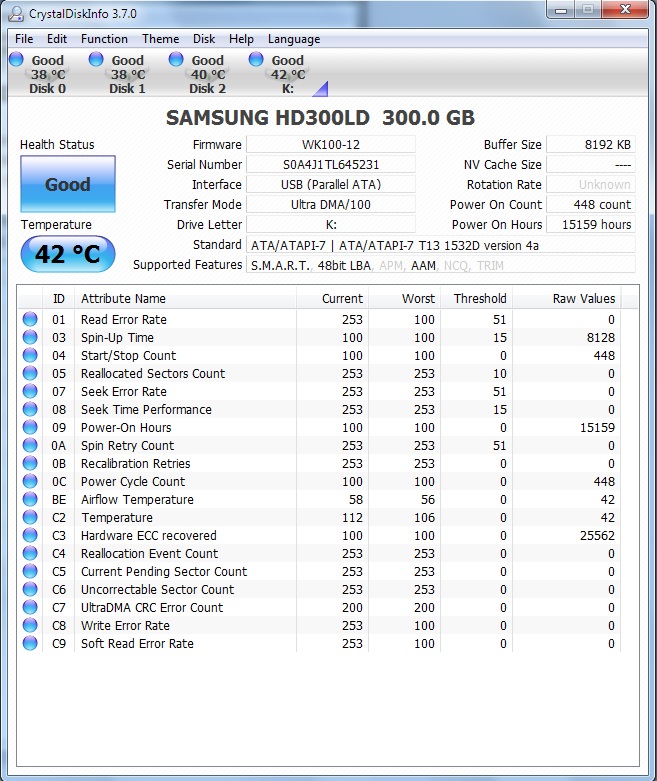Screen dimensions: 657x781
Task: Click raw value 8128 for Spin-Up Time
Action: click(601, 338)
